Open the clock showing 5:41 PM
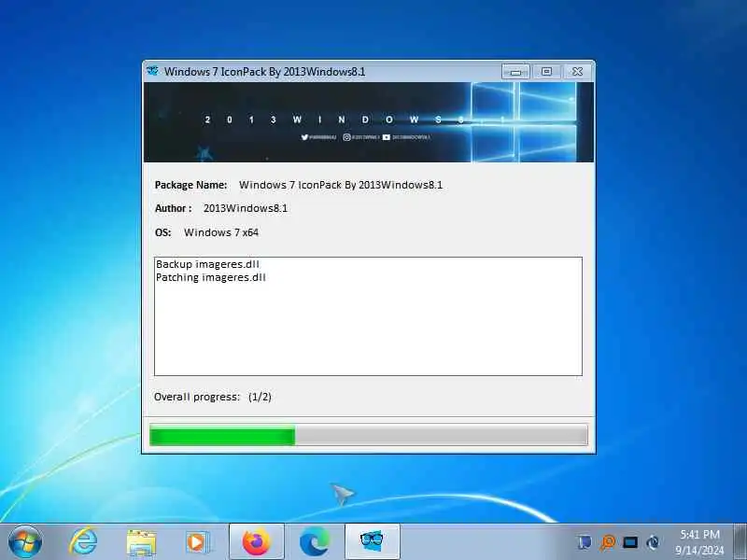747x560 pixels. [699, 542]
